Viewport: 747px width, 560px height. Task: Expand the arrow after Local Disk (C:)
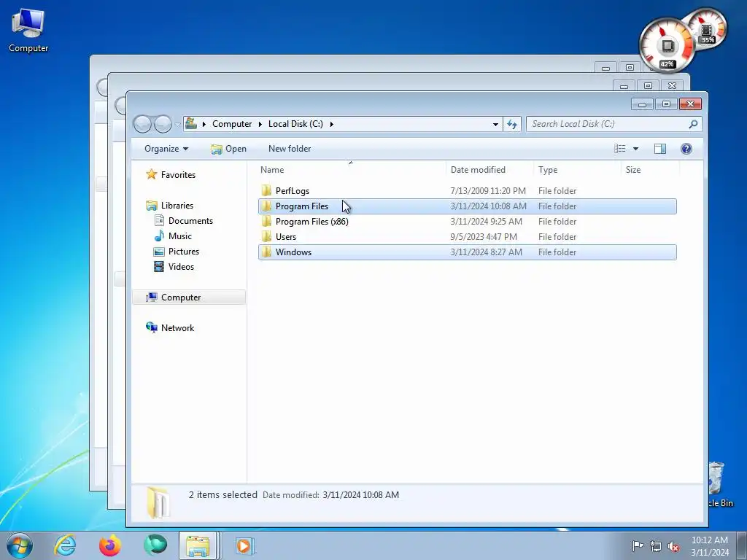click(332, 124)
